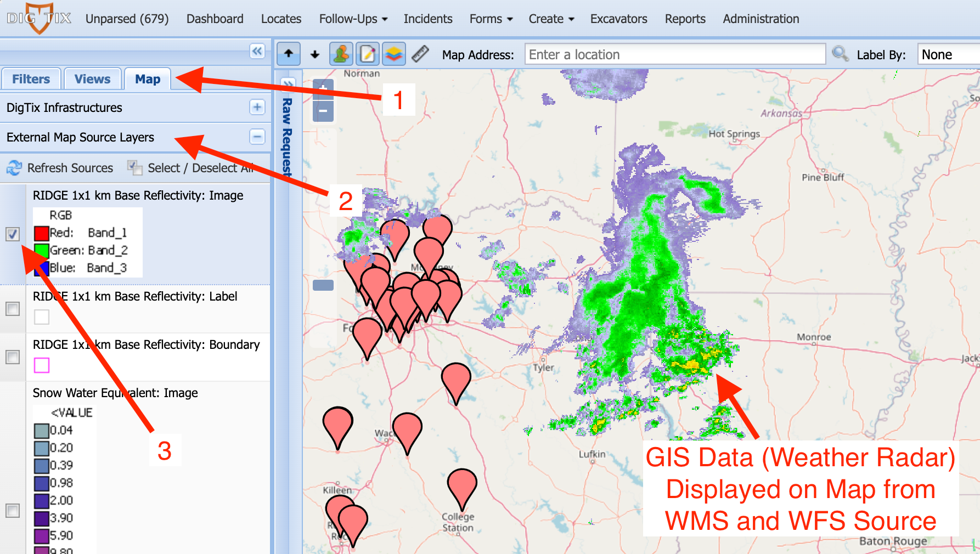The height and width of the screenshot is (554, 980).
Task: Open the Locates menu item
Action: pos(281,19)
